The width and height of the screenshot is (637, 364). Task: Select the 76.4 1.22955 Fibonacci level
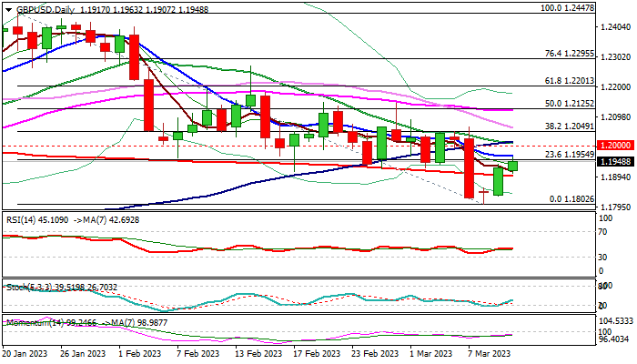coord(569,54)
